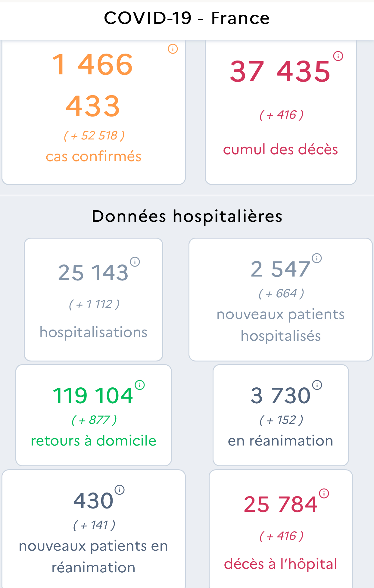Image resolution: width=374 pixels, height=588 pixels.
Task: Tap the hospitalisations card
Action: click(x=93, y=299)
